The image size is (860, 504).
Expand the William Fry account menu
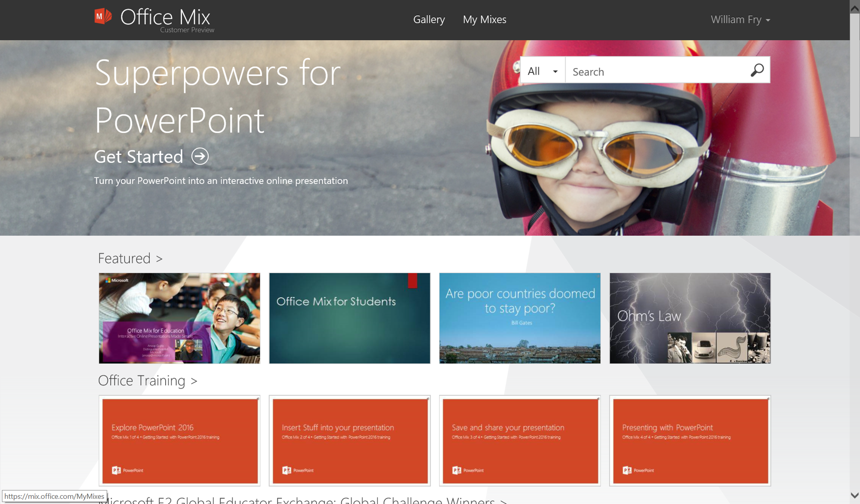740,20
